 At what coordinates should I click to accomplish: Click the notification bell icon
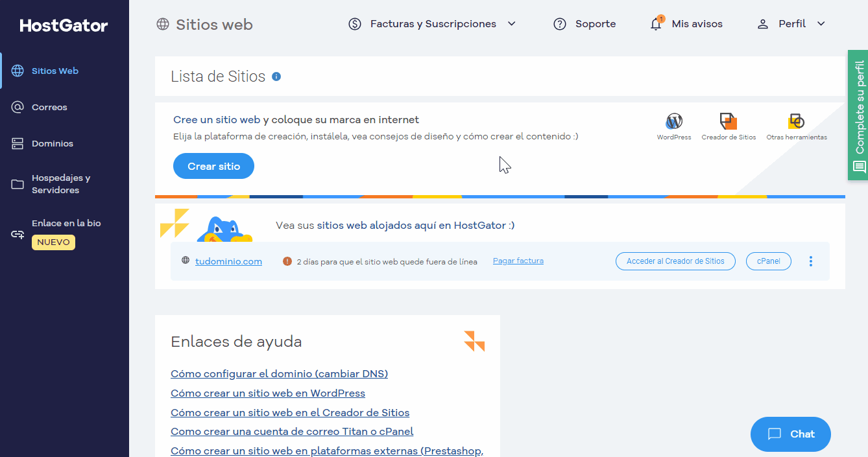pos(656,24)
